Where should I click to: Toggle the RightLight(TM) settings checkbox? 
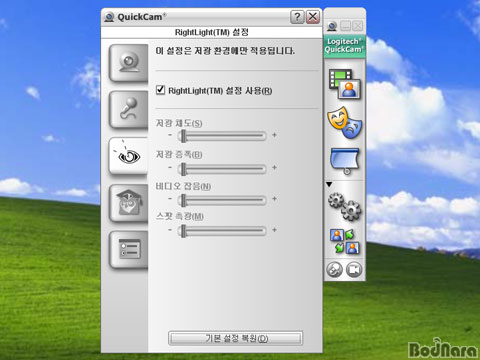(x=160, y=90)
